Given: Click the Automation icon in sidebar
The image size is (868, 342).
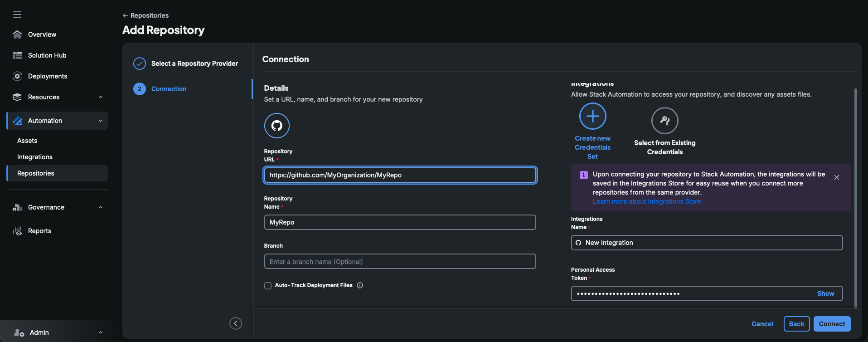Looking at the screenshot, I should coord(17,121).
